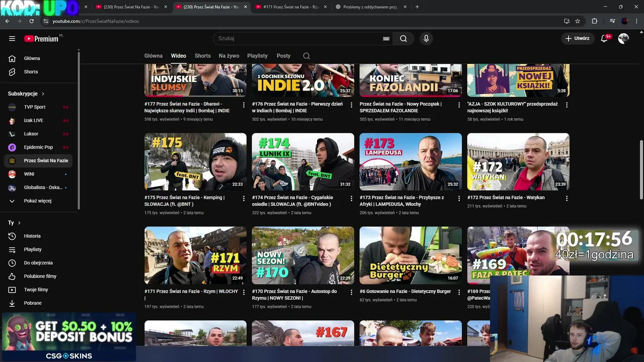Open Polubione filmy liked videos
This screenshot has height=362, width=644.
pyautogui.click(x=39, y=276)
